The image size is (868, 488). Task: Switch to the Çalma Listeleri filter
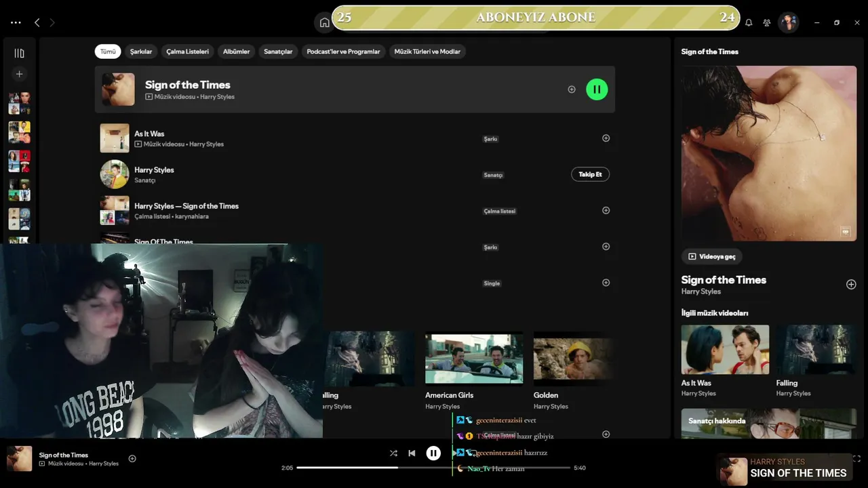(x=188, y=52)
